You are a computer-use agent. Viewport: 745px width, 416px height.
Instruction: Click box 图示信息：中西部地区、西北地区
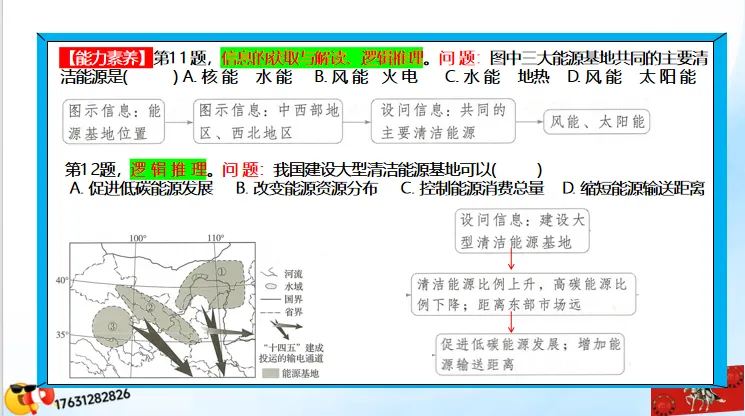pyautogui.click(x=268, y=121)
